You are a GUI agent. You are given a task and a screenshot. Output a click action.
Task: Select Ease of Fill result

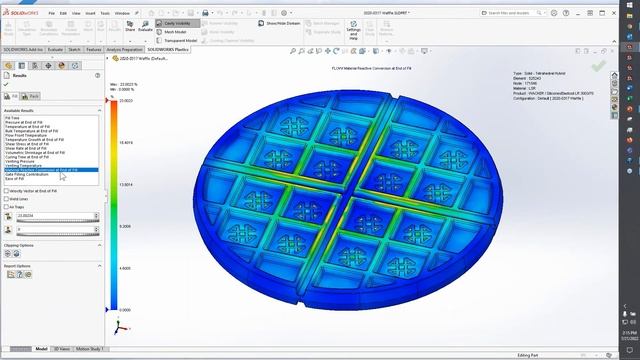(x=14, y=179)
